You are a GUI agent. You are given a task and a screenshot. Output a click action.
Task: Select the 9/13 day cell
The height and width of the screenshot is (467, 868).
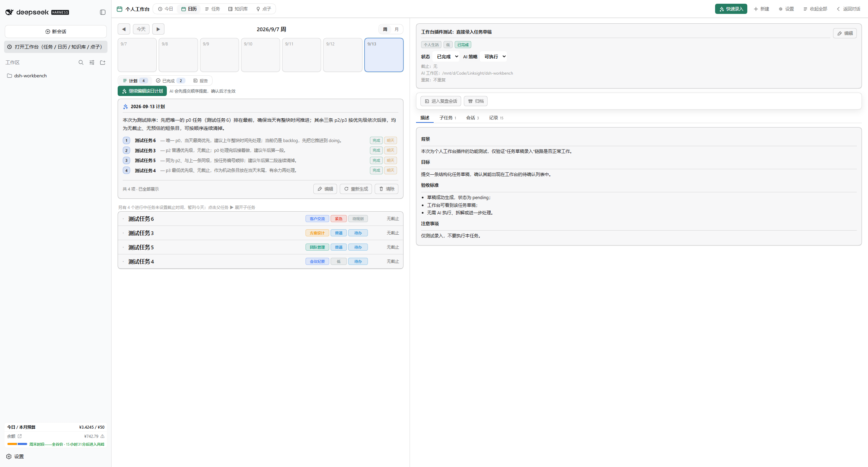click(384, 55)
